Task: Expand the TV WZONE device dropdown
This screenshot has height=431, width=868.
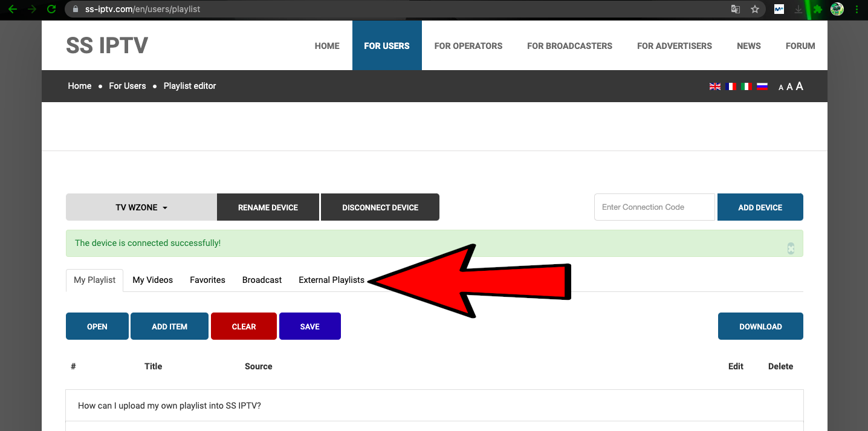Action: click(x=141, y=207)
